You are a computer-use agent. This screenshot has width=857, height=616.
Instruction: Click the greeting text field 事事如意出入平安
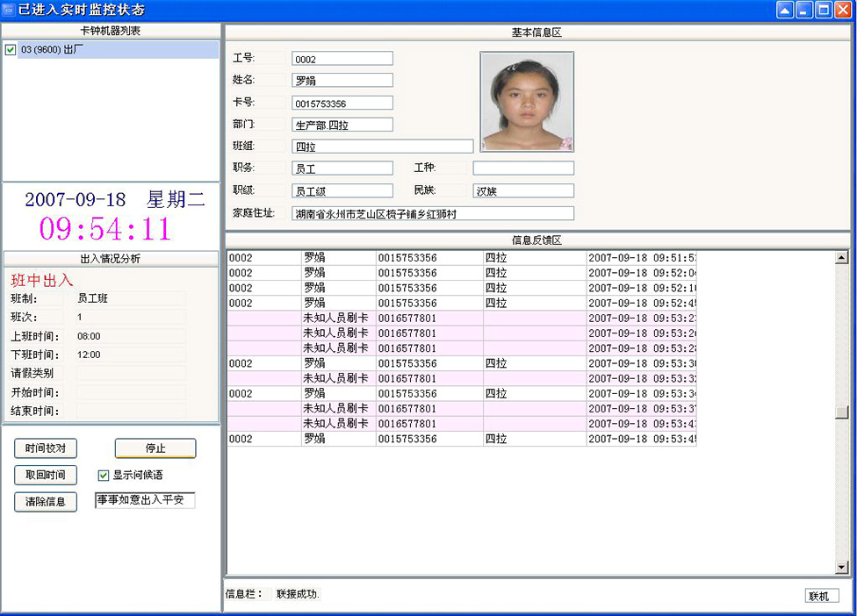[145, 500]
